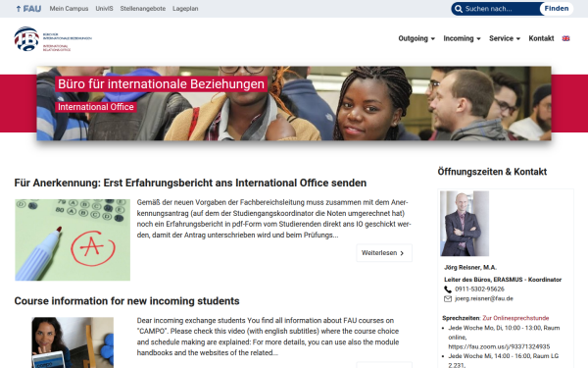Expand the Outgoing menu

coord(416,38)
